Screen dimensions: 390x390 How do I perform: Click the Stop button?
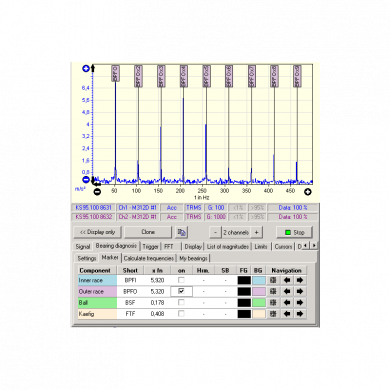(x=294, y=232)
